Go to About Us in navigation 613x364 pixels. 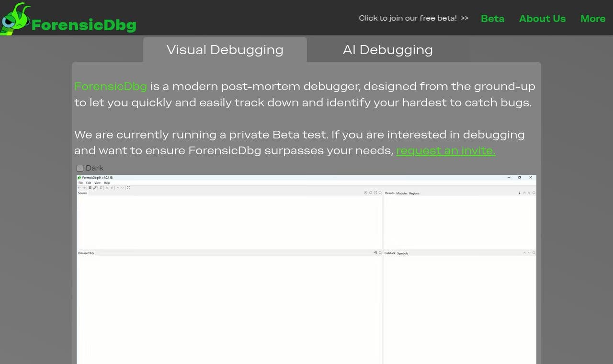[542, 19]
